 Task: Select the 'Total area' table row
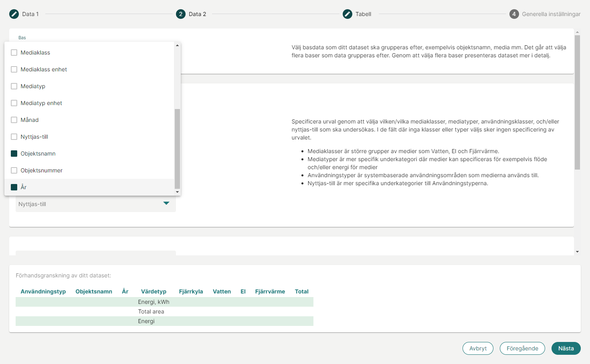point(164,311)
